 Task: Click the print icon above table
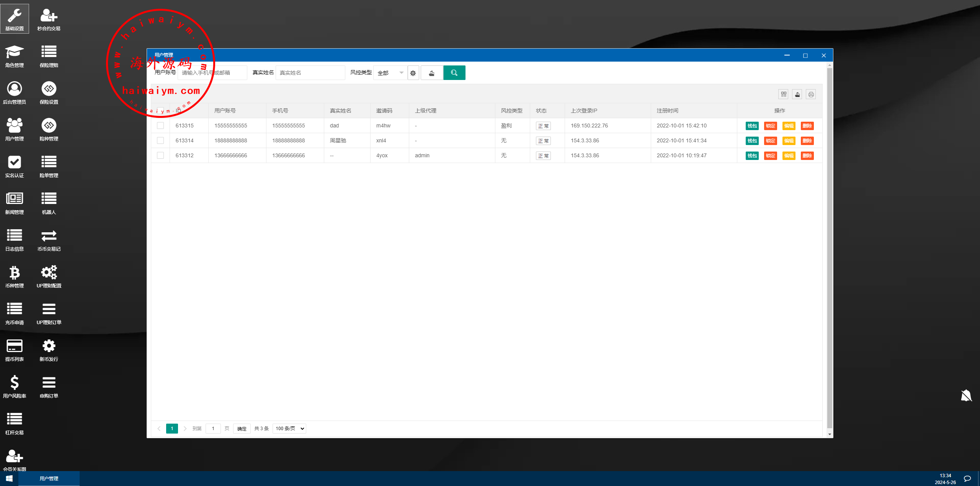pos(811,95)
